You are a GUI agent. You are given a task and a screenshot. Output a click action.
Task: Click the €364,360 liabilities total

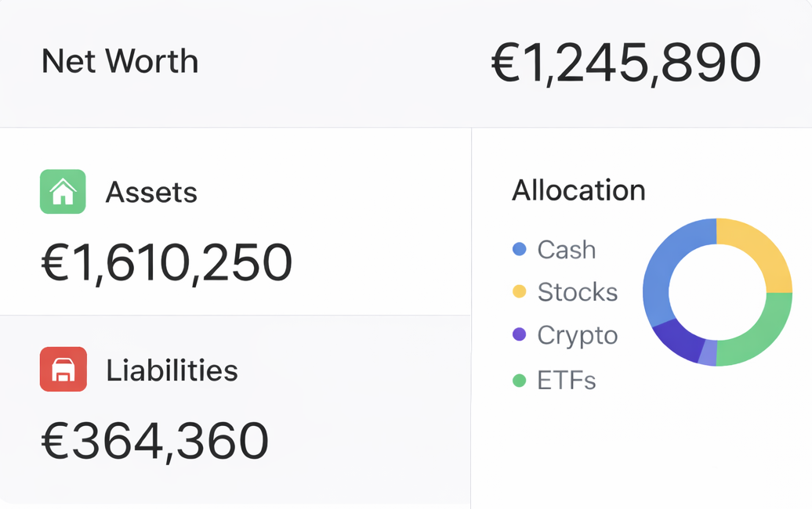(x=154, y=441)
